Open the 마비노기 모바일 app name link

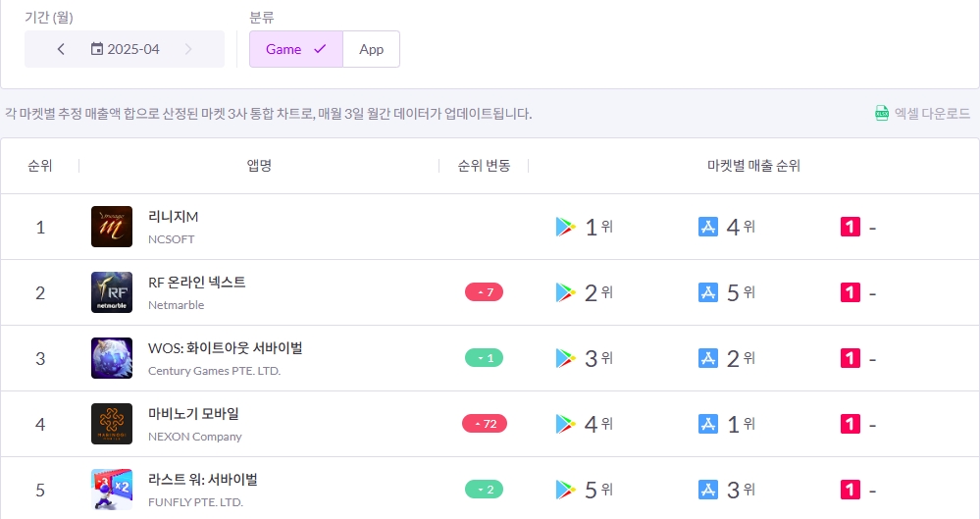(193, 413)
